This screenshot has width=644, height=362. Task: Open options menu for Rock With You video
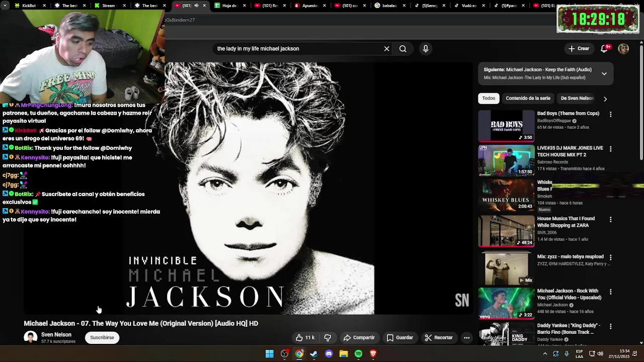(x=610, y=292)
